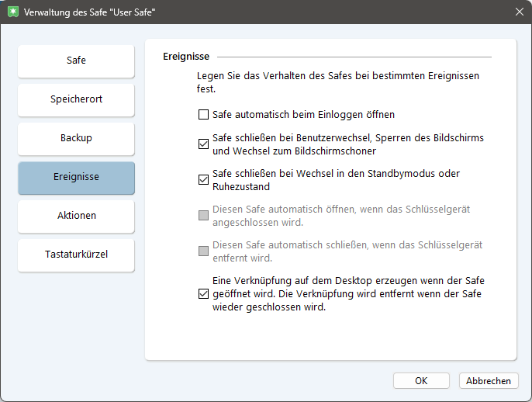Open the Backup section
532x402 pixels.
(x=76, y=138)
